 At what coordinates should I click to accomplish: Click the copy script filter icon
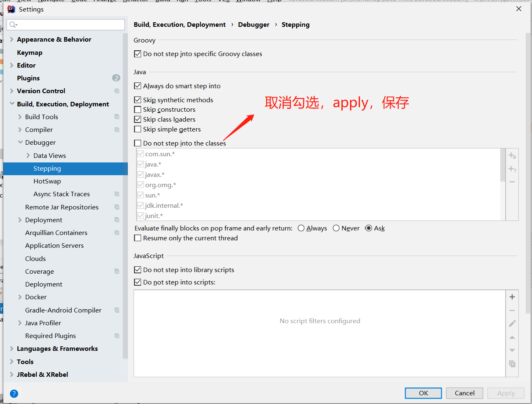[x=512, y=364]
